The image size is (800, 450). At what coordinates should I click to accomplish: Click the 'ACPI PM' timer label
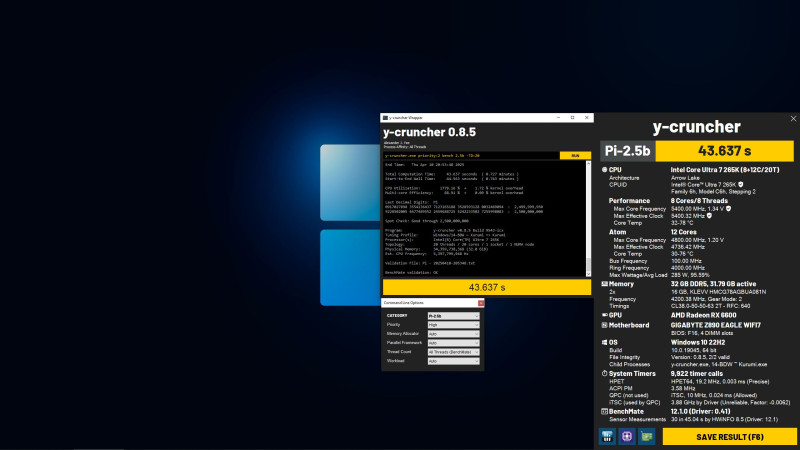620,388
